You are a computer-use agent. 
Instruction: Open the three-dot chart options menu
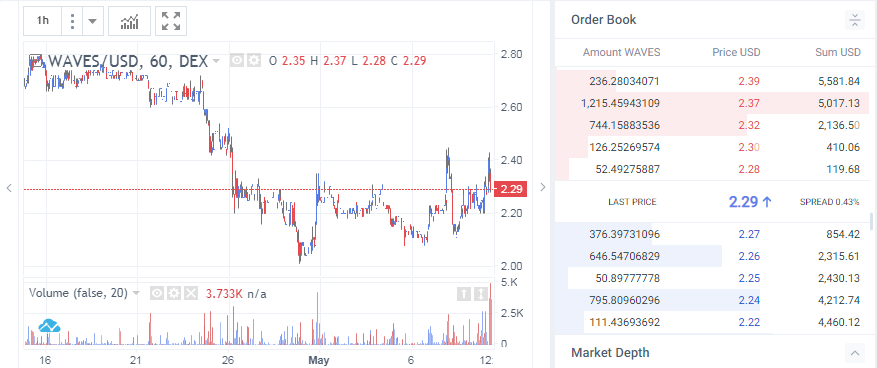72,21
